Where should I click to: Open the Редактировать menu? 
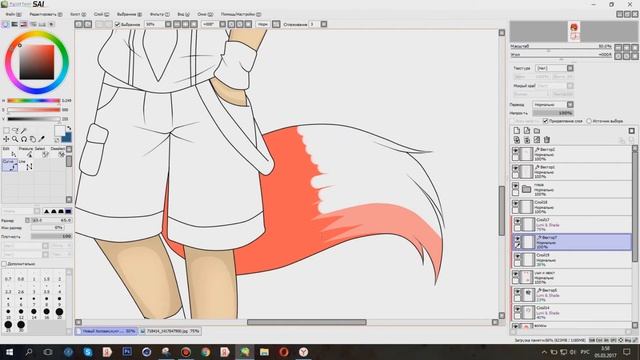[46, 14]
